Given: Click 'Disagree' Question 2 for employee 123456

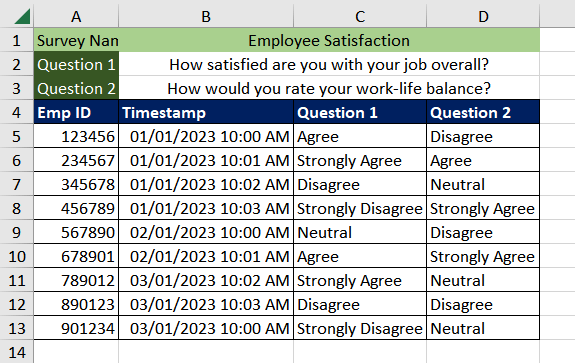Looking at the screenshot, I should (x=483, y=136).
